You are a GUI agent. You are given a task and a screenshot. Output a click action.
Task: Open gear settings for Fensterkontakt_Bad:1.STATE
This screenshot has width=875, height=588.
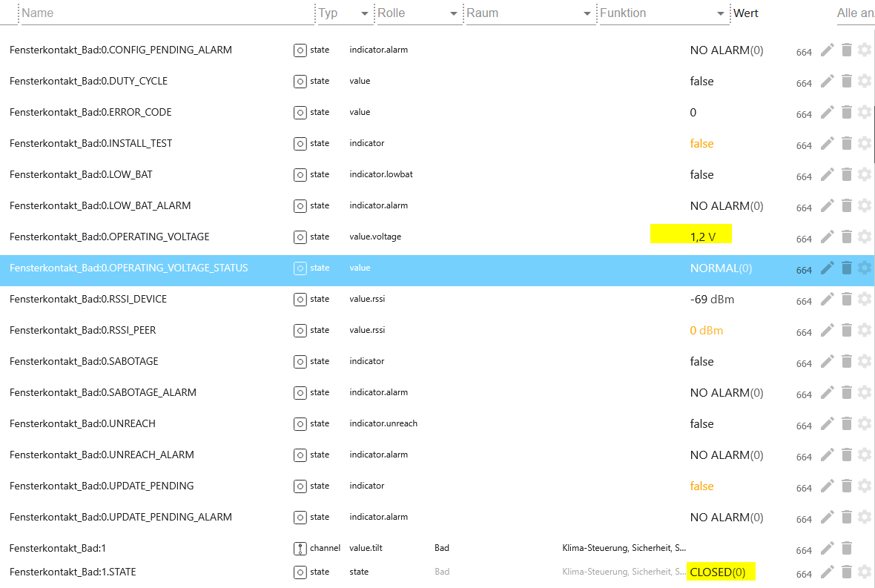coord(865,572)
